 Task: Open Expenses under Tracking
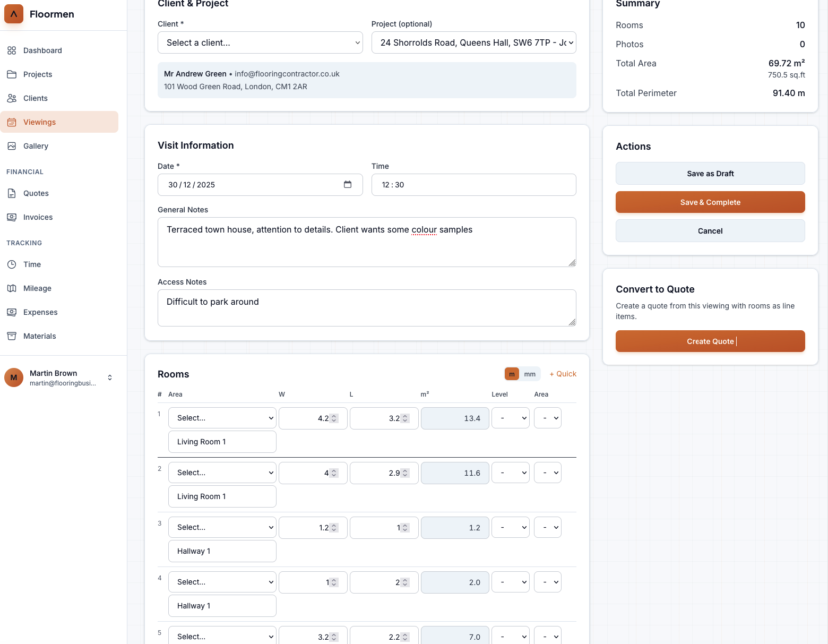click(40, 312)
